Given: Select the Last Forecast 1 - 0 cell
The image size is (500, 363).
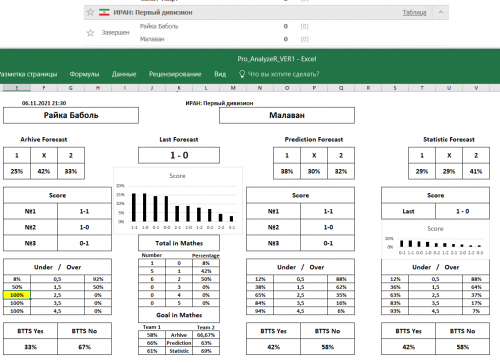Looking at the screenshot, I should [x=179, y=155].
